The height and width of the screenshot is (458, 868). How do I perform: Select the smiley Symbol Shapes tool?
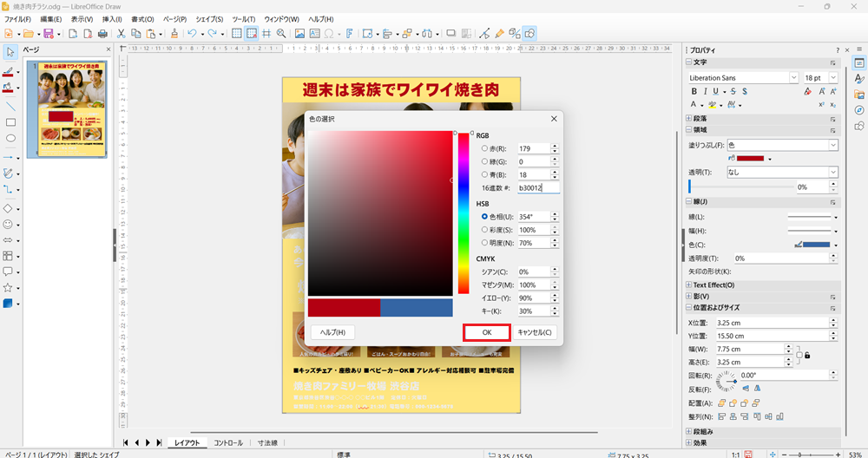8,224
